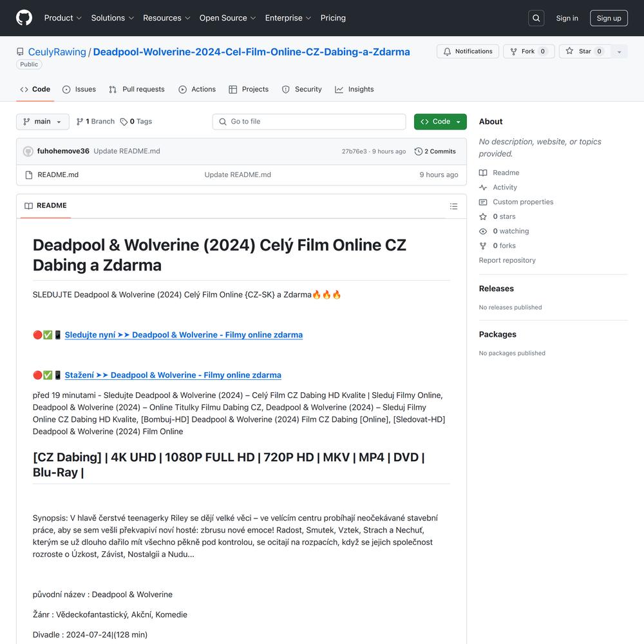Click the Sign in link
Screen dimensions: 644x644
[x=567, y=18]
